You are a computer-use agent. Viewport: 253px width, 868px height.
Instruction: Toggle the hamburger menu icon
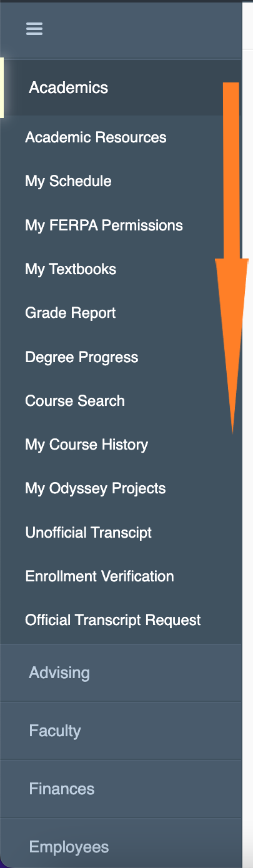pyautogui.click(x=34, y=29)
